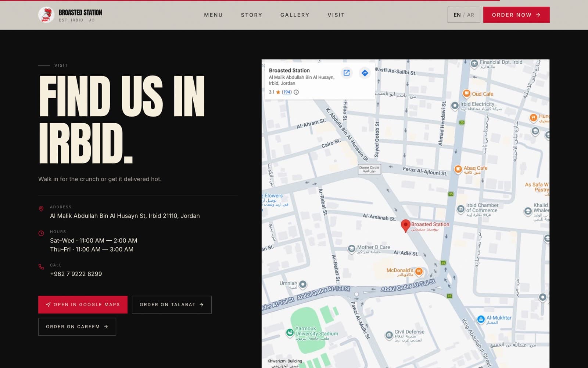Open the Gallery navigation link
Screen dimensions: 588x368
click(x=295, y=15)
